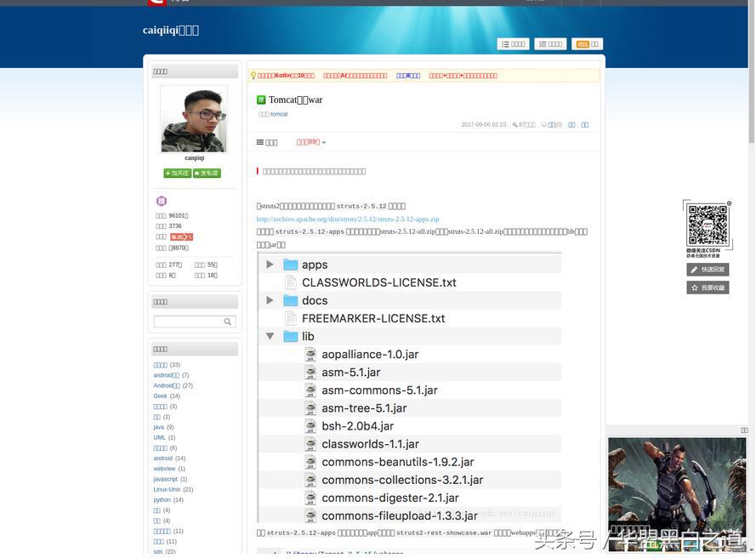Click the red level rank badge

pos(181,236)
